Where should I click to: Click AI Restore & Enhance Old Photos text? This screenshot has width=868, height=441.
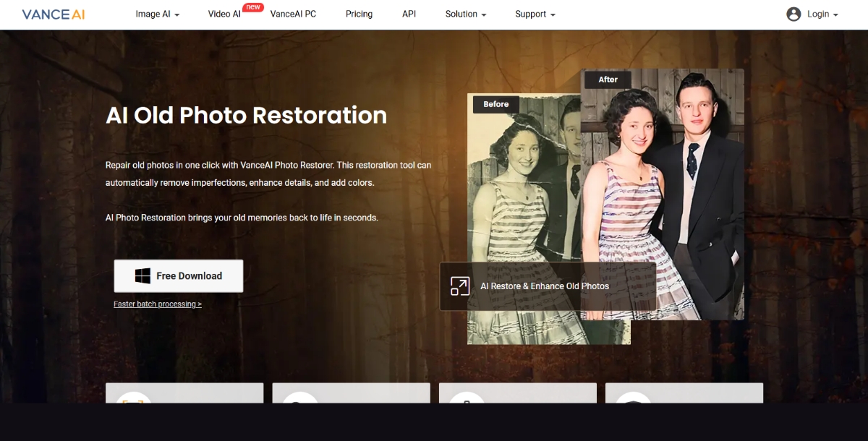tap(545, 286)
